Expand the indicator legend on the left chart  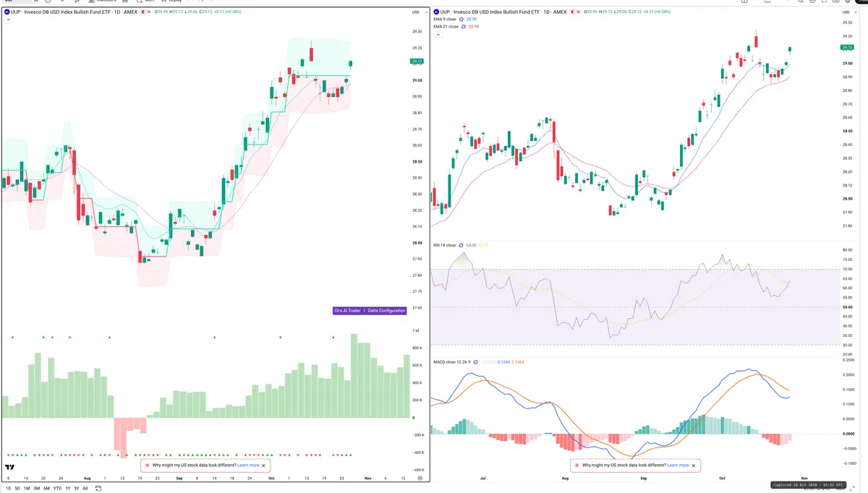[x=8, y=20]
